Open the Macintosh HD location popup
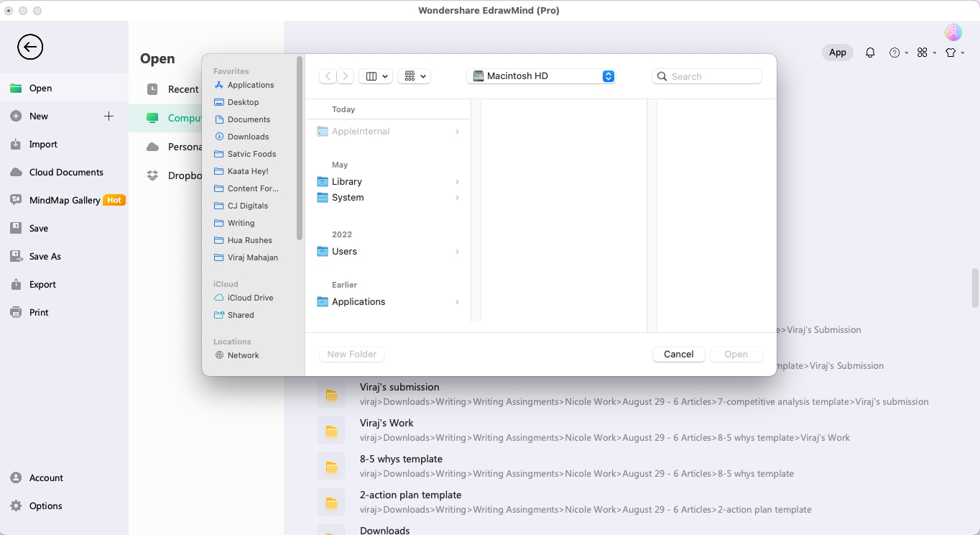Image resolution: width=980 pixels, height=535 pixels. click(541, 76)
